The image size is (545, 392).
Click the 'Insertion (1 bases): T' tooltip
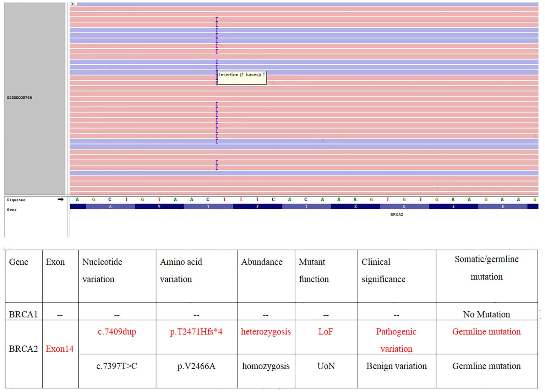click(x=242, y=77)
